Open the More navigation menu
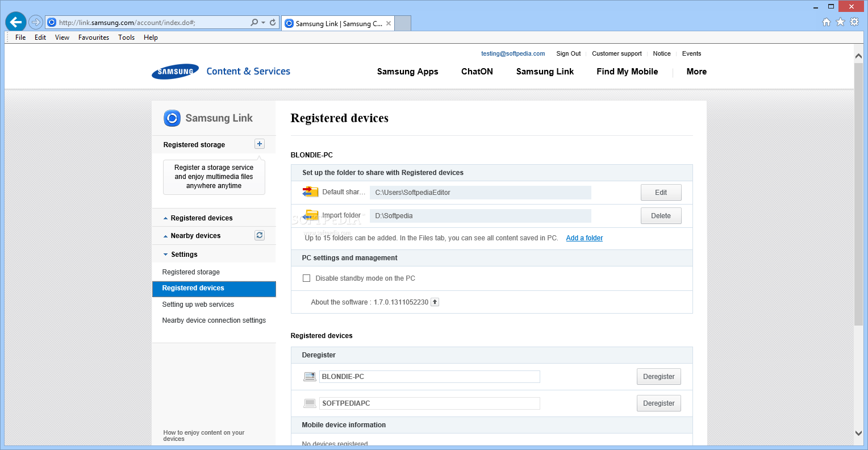Screen dimensions: 868x450 [x=696, y=72]
